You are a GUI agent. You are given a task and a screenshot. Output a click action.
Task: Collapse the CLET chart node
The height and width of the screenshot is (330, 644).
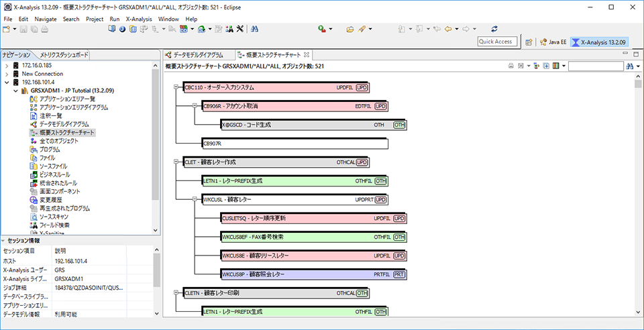176,162
